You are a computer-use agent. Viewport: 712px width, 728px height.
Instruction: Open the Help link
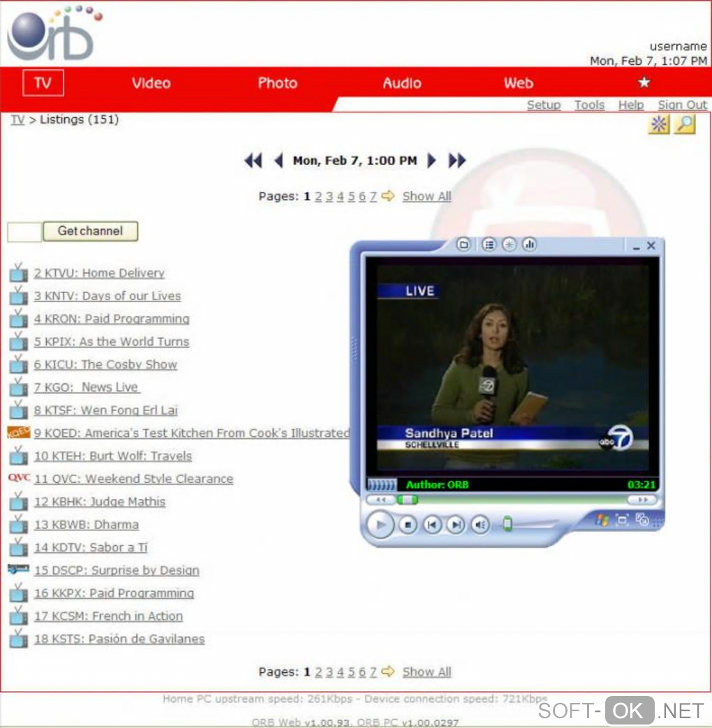631,105
